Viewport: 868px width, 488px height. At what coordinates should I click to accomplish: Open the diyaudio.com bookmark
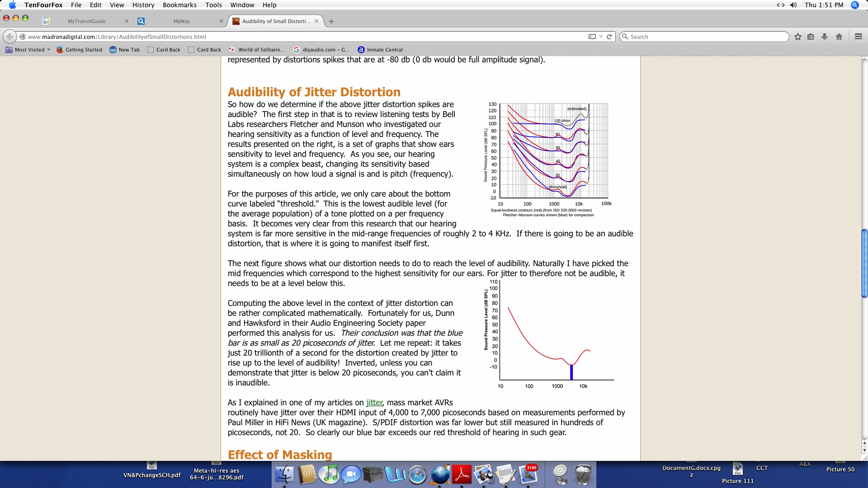321,50
